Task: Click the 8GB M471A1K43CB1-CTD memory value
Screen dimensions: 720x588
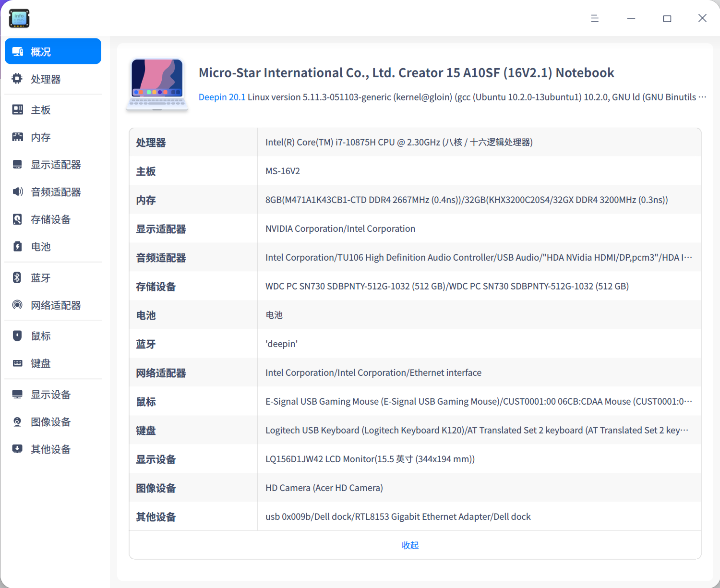Action: 467,200
